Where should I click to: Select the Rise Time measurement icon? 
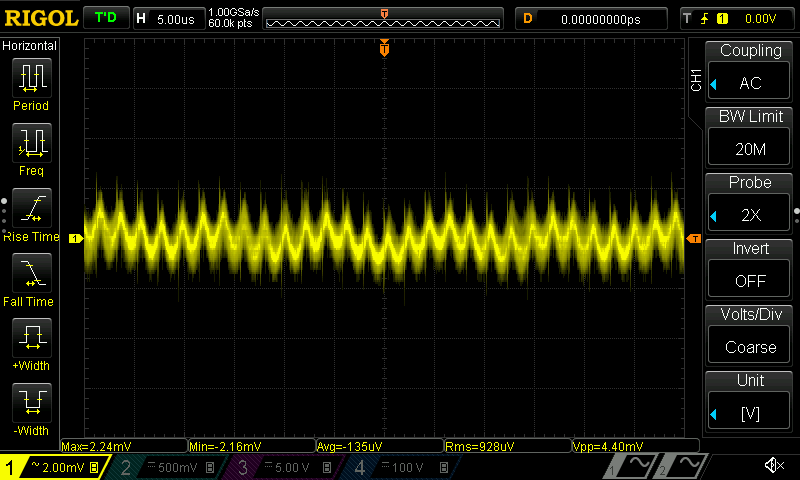[x=32, y=208]
